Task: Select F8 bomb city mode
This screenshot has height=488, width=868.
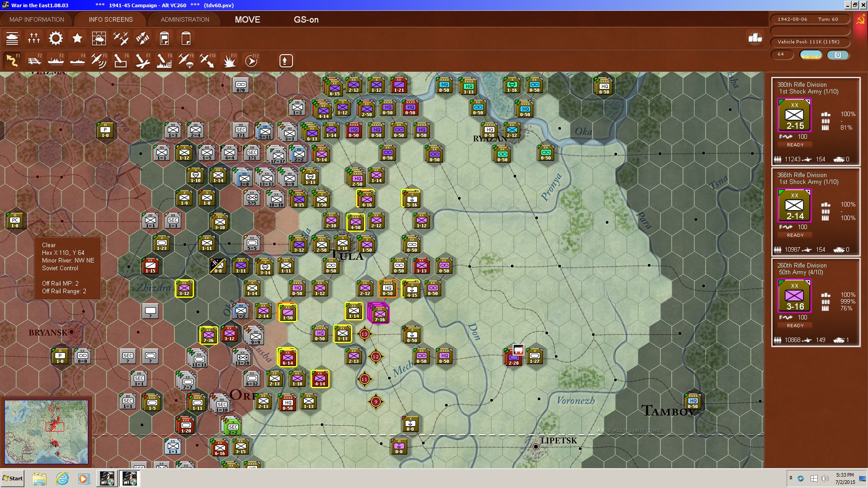Action: (164, 61)
